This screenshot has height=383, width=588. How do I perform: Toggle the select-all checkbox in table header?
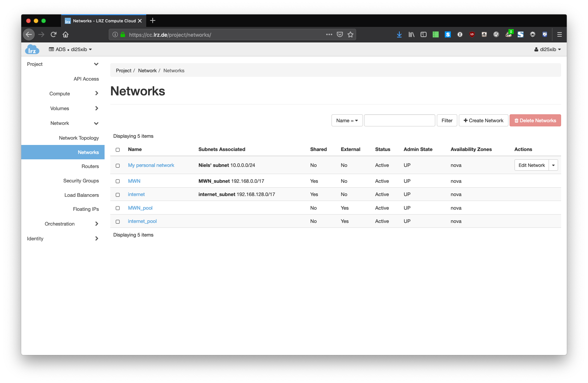(x=118, y=150)
